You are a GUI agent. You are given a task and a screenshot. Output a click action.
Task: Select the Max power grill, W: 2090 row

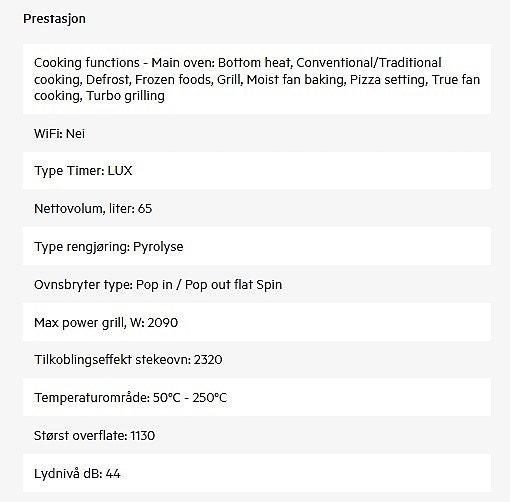[x=257, y=322]
